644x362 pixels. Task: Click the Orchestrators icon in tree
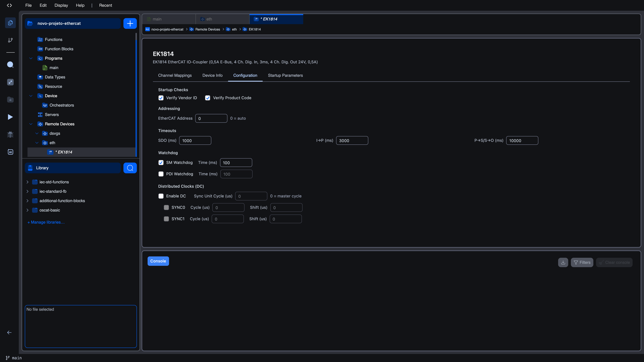click(45, 105)
